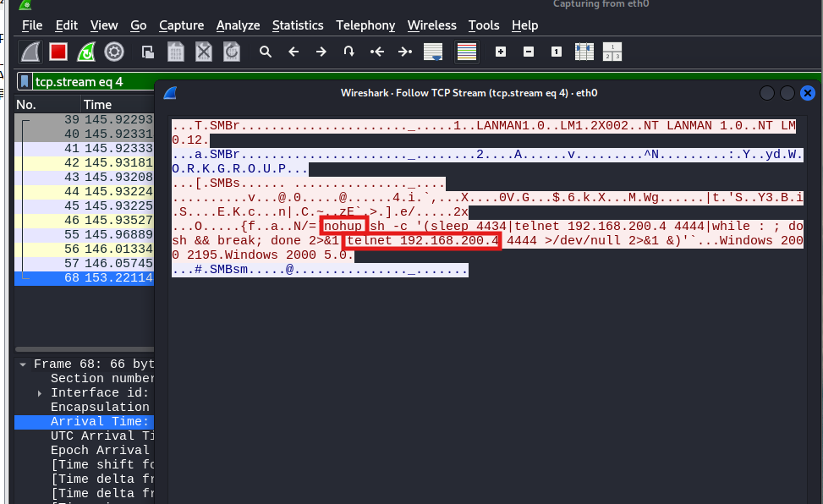
Task: Restart the current capture with the green fin
Action: click(86, 52)
